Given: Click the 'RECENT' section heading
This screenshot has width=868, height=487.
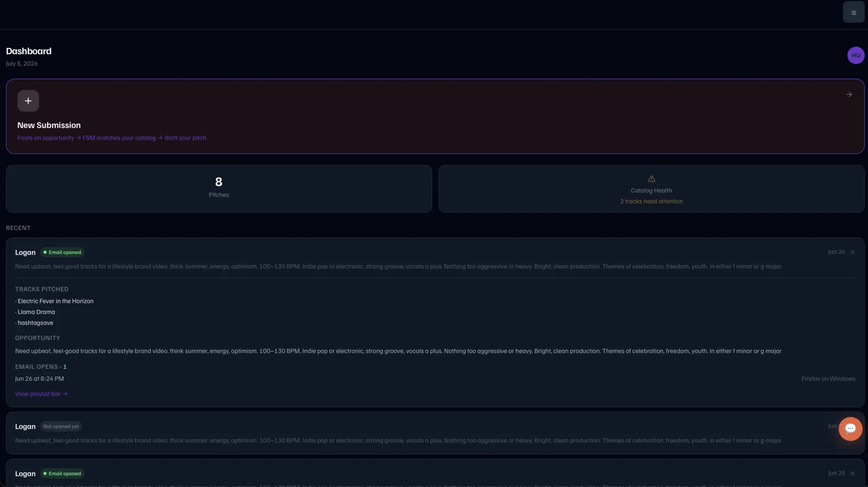Looking at the screenshot, I should click(x=18, y=228).
